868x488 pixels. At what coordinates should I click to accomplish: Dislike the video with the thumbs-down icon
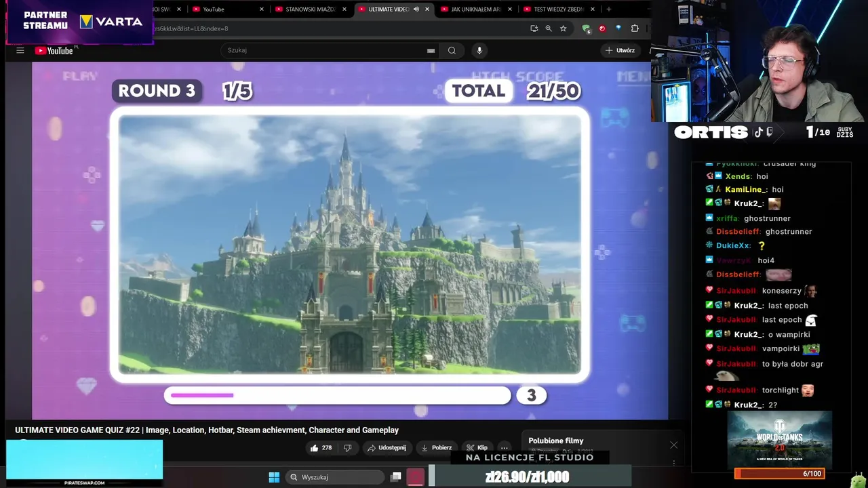348,448
